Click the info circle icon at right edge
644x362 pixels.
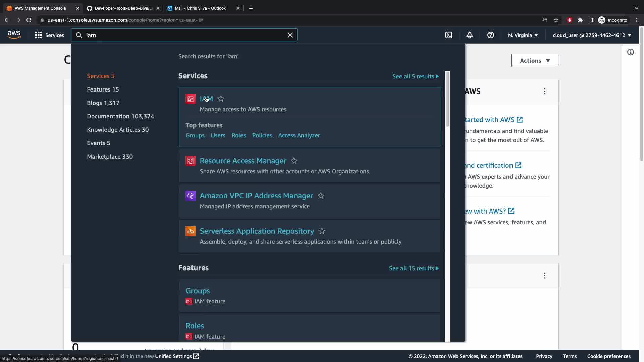point(631,52)
